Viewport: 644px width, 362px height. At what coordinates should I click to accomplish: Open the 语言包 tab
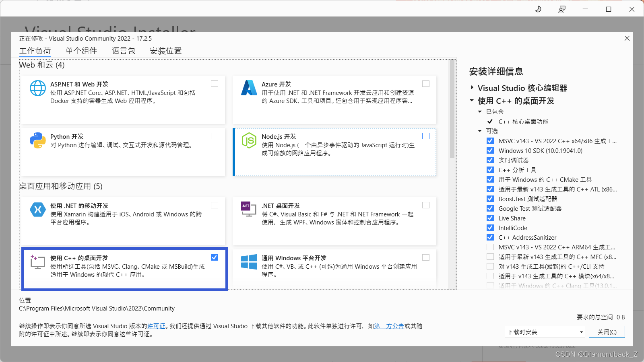[x=124, y=51]
